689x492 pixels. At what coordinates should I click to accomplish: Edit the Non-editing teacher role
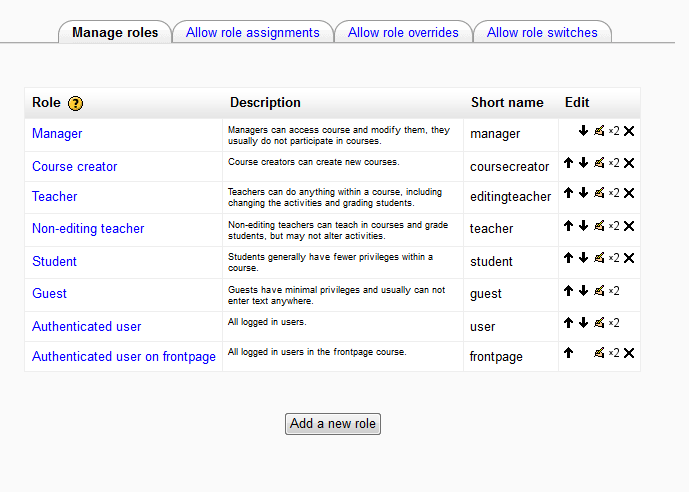[x=599, y=226]
